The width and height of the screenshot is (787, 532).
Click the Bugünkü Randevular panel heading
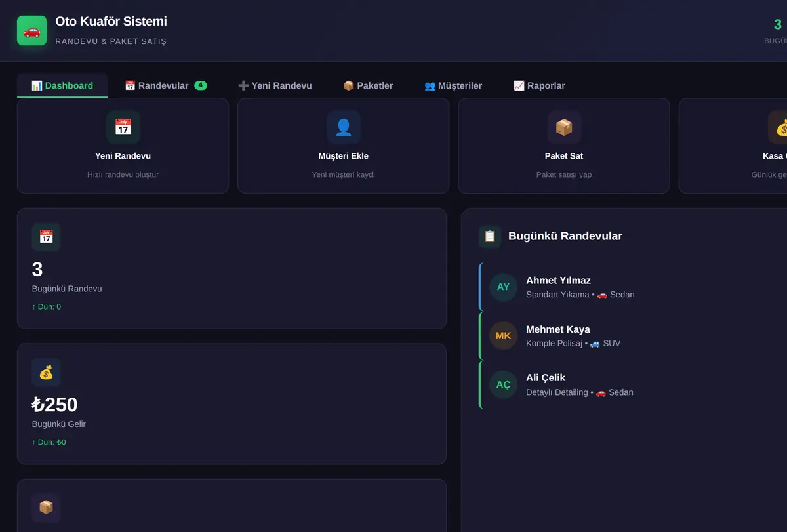click(565, 236)
